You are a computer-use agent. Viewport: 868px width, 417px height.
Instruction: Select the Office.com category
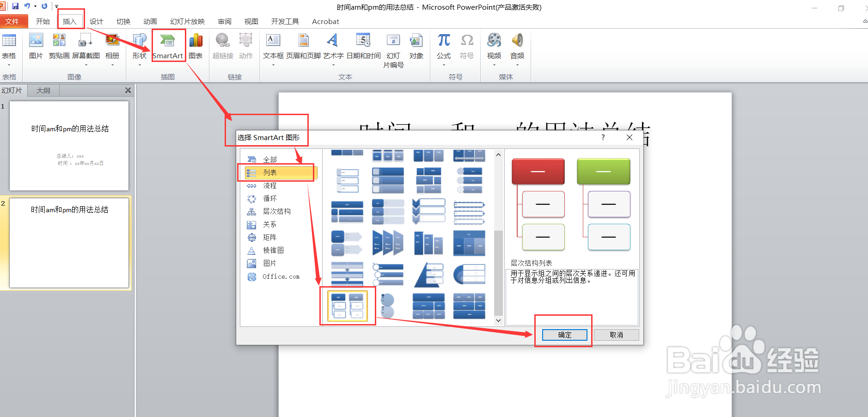pyautogui.click(x=281, y=276)
